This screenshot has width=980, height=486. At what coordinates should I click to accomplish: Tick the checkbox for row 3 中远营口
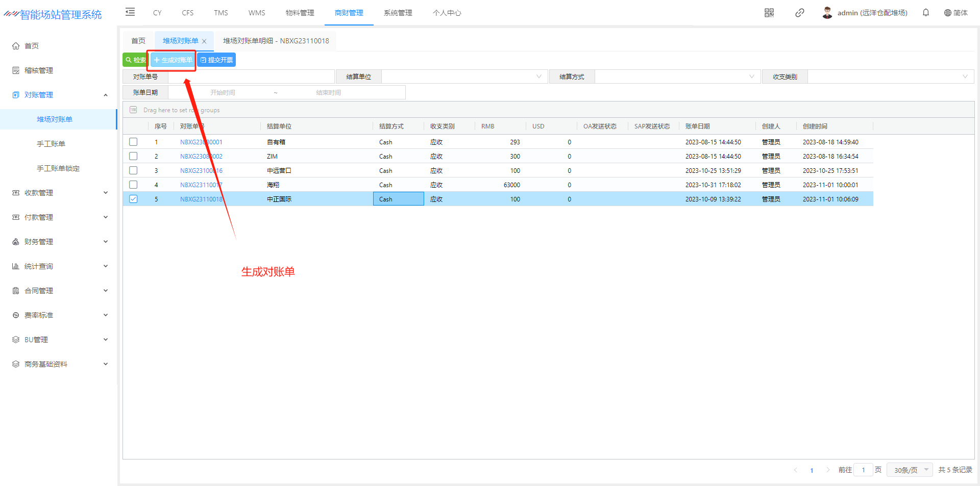coord(133,170)
